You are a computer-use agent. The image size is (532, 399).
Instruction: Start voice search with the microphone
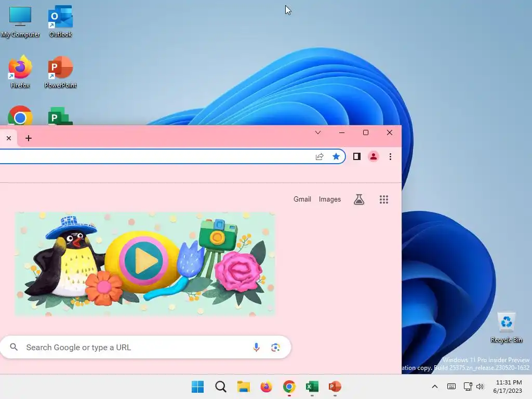pos(256,347)
